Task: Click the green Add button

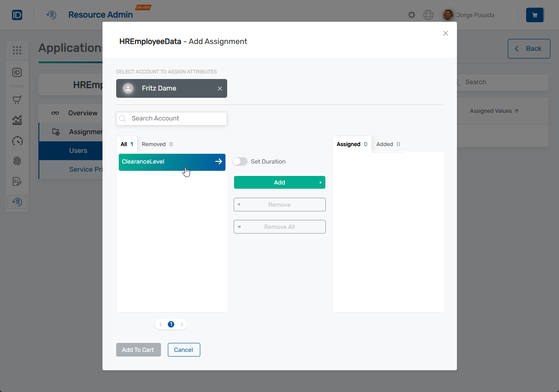Action: coord(279,182)
